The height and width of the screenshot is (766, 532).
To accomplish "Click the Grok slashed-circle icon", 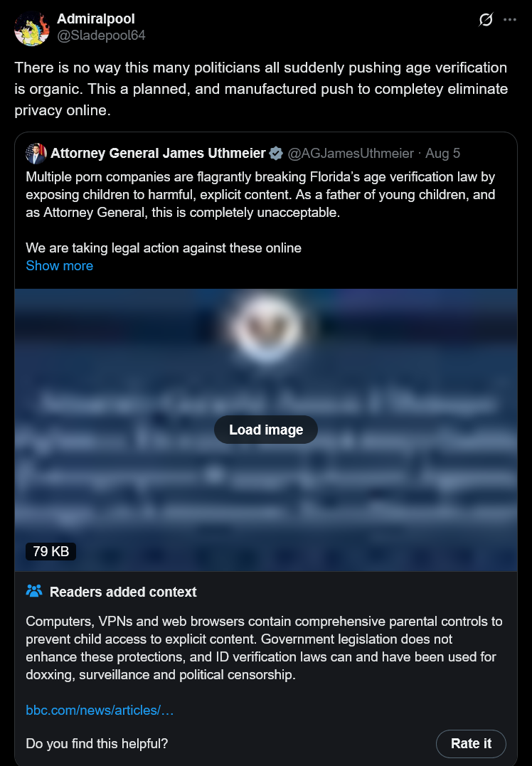I will (x=486, y=19).
